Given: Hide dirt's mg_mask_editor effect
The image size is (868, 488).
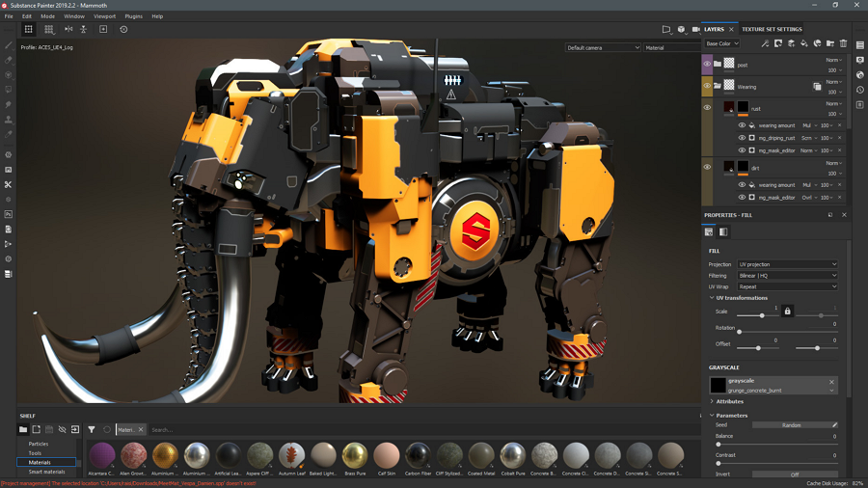Looking at the screenshot, I should (742, 197).
